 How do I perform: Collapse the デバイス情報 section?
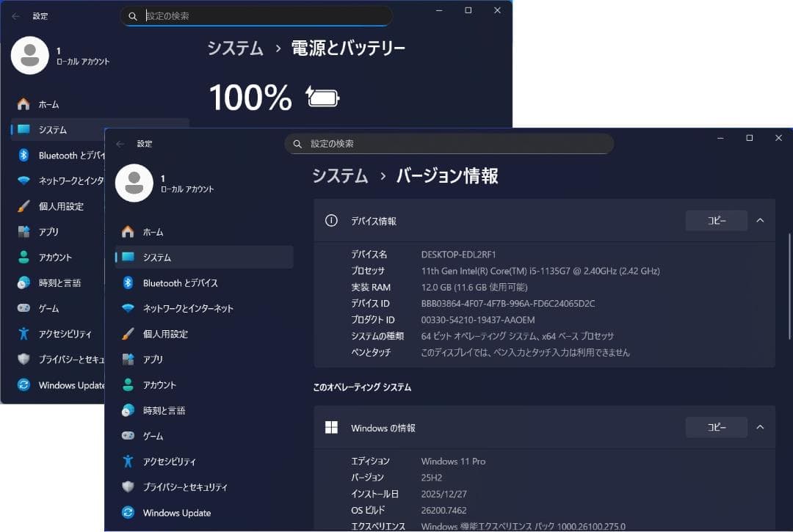[x=760, y=220]
